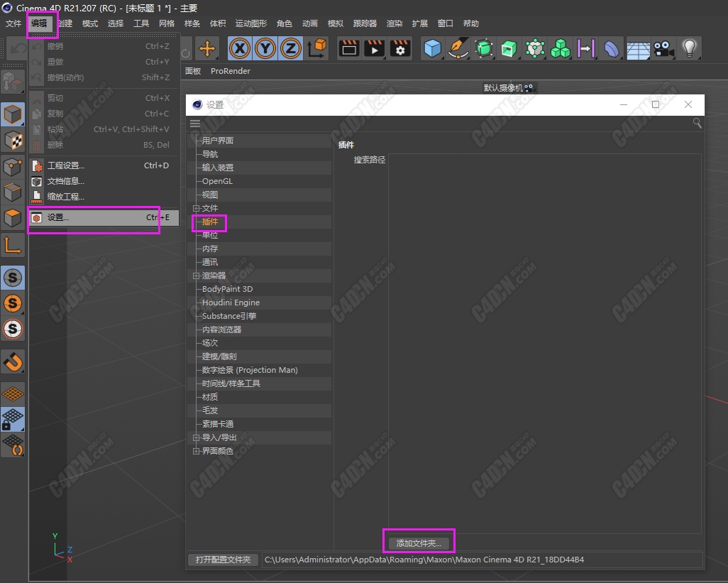Open the viewport 面板 menu

click(193, 71)
